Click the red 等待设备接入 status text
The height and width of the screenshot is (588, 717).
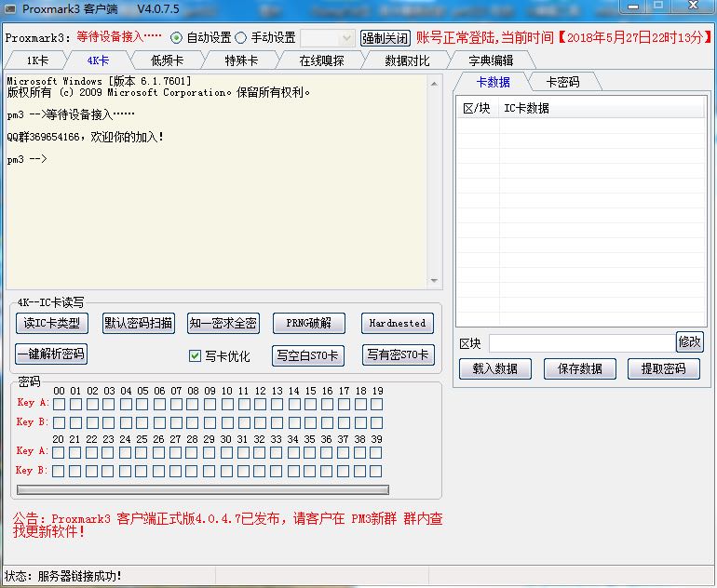[x=119, y=37]
